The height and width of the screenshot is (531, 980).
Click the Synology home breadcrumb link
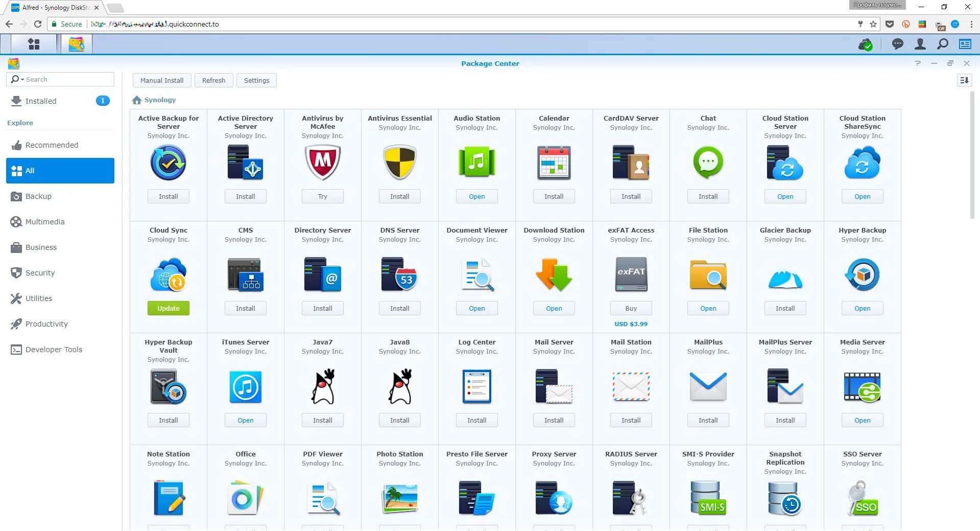pos(154,100)
